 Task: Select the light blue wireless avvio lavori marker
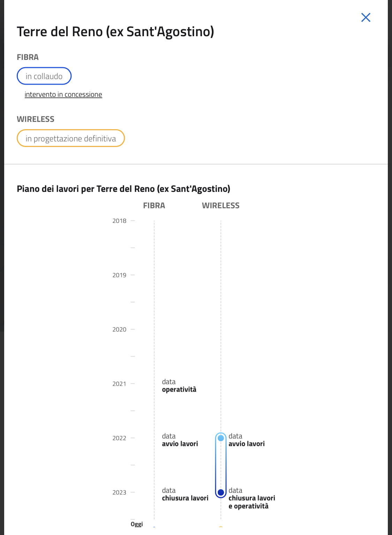221,438
